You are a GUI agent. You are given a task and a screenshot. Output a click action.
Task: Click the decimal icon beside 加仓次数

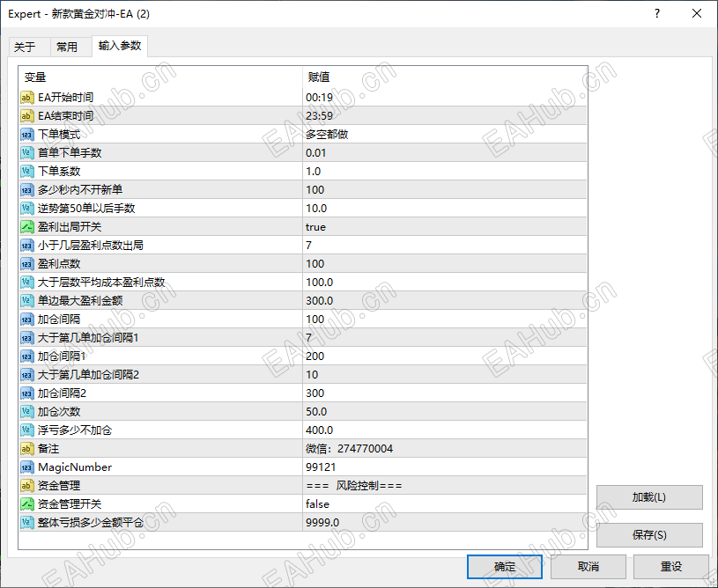tap(26, 412)
